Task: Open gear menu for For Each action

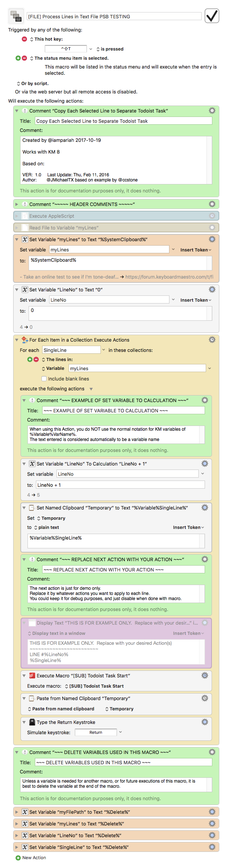Action: click(x=212, y=340)
